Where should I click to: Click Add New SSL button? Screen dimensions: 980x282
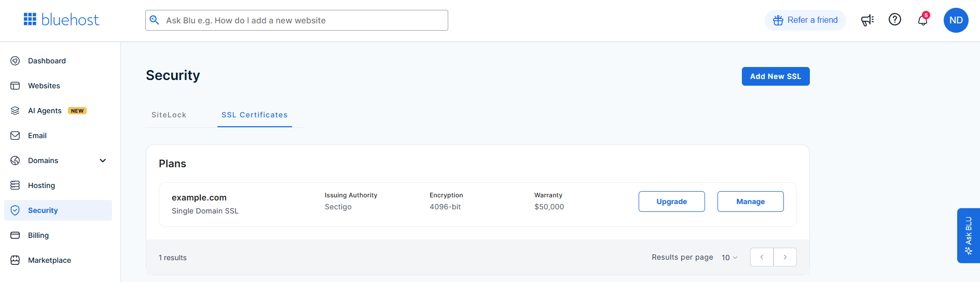[x=776, y=76]
